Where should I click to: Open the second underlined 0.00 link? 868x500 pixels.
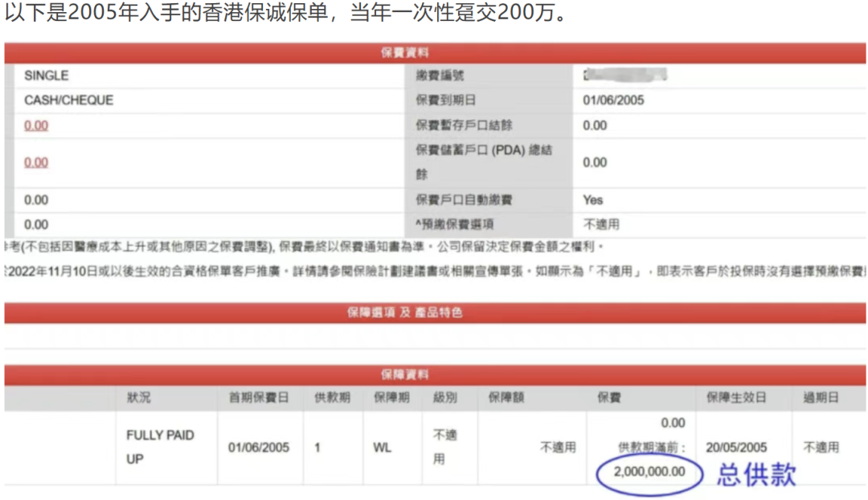[36, 162]
